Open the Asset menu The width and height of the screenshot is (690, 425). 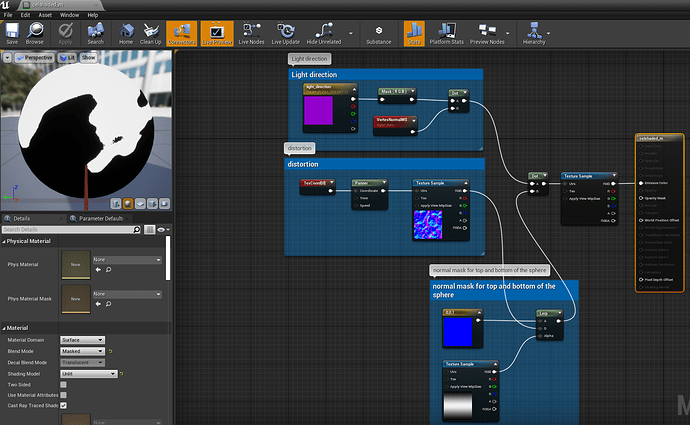point(45,15)
